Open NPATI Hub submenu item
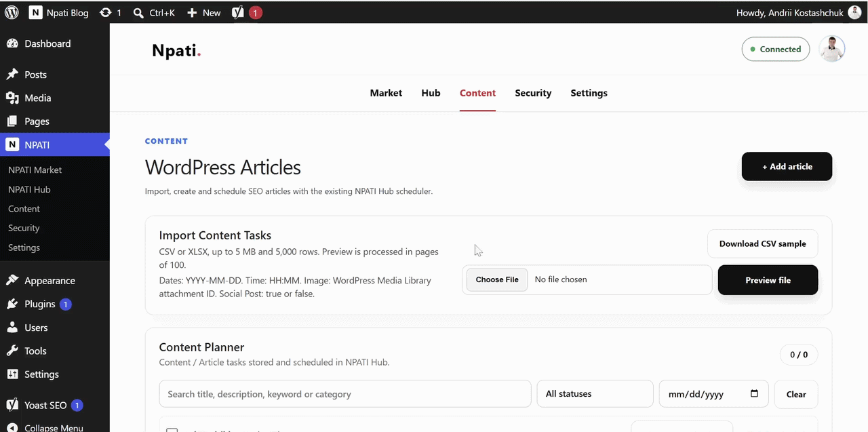Image resolution: width=868 pixels, height=432 pixels. [29, 189]
